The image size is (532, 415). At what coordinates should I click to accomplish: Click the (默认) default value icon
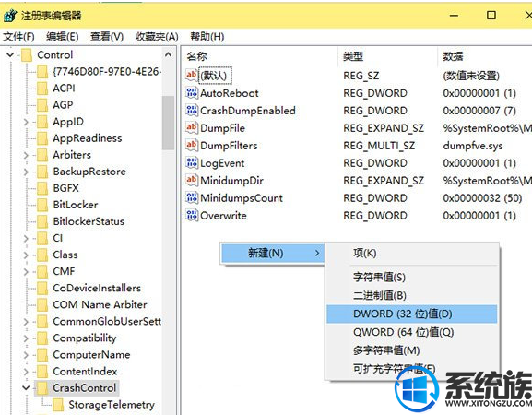(192, 75)
